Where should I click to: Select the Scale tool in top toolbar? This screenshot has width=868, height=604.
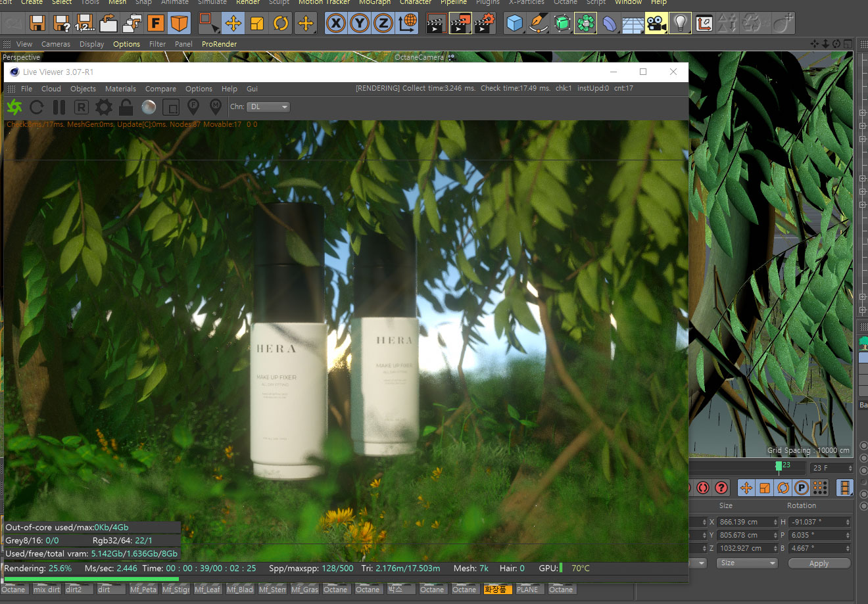pyautogui.click(x=257, y=24)
